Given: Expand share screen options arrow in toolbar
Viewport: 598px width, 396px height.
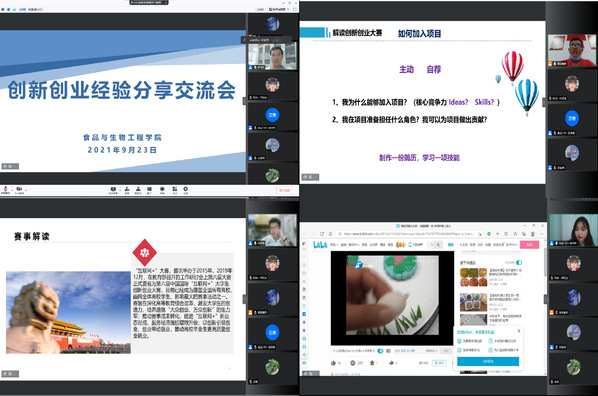Looking at the screenshot, I should 119,189.
